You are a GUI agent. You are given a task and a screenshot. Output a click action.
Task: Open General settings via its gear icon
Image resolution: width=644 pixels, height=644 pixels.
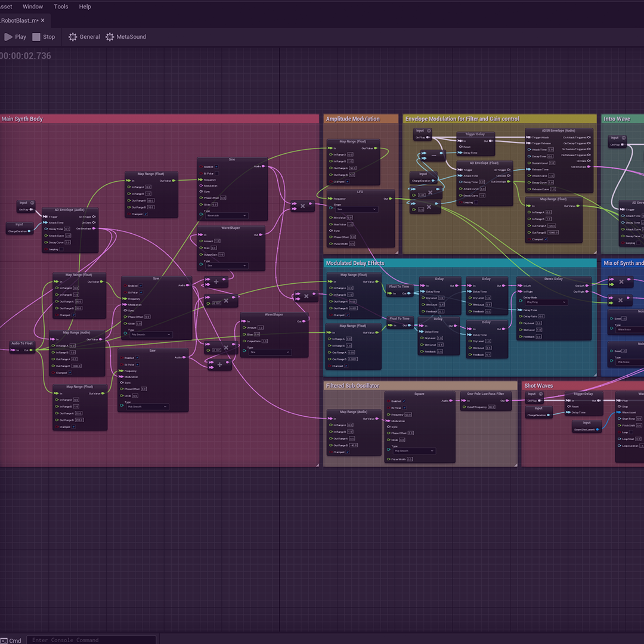pos(73,37)
